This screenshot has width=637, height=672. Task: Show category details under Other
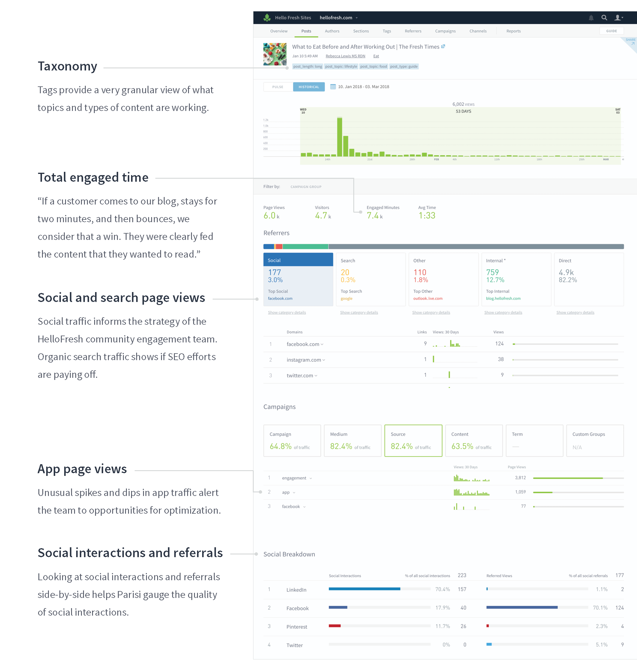[x=431, y=313]
